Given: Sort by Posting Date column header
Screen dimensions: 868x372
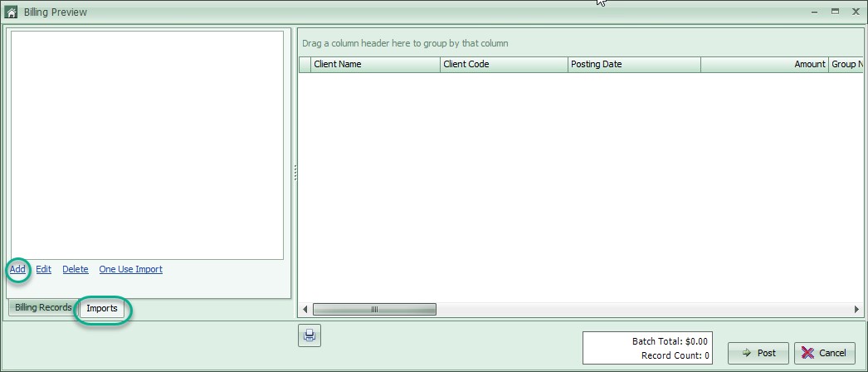Looking at the screenshot, I should (634, 64).
